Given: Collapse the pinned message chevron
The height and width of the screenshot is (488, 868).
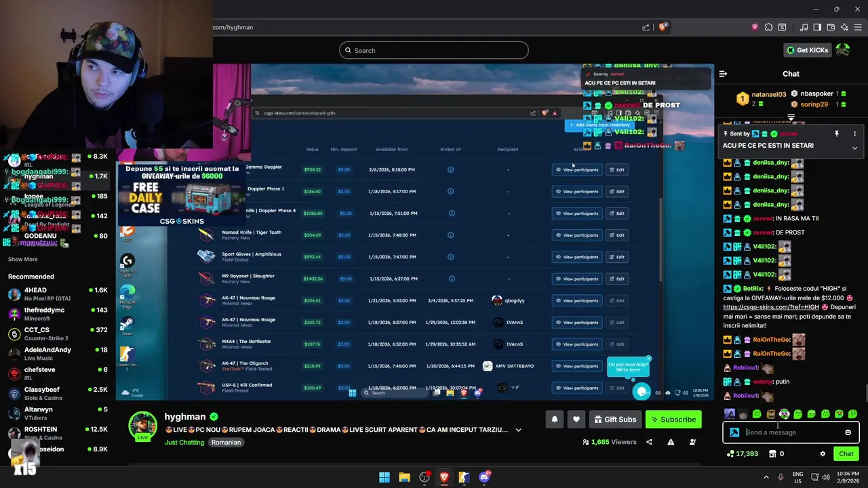Looking at the screenshot, I should point(854,148).
